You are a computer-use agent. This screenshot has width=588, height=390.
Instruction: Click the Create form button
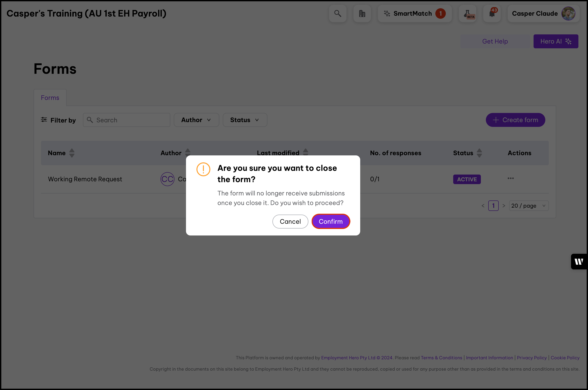pyautogui.click(x=515, y=120)
